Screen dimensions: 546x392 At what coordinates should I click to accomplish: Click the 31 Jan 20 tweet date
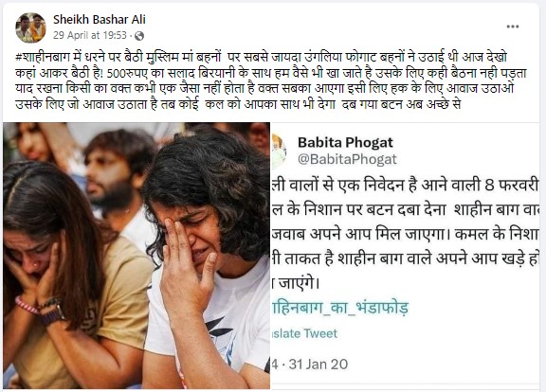click(x=318, y=365)
